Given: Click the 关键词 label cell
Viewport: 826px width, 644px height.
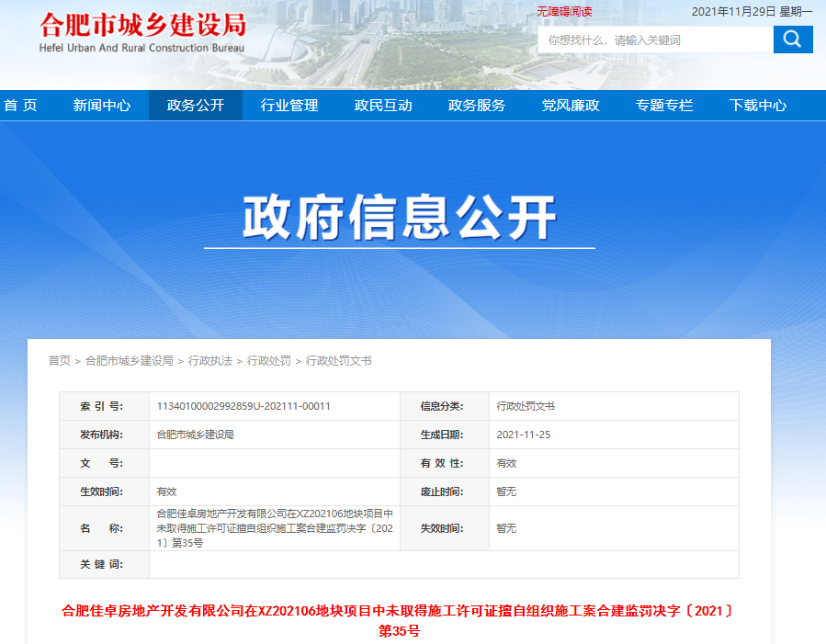Looking at the screenshot, I should pyautogui.click(x=105, y=564).
